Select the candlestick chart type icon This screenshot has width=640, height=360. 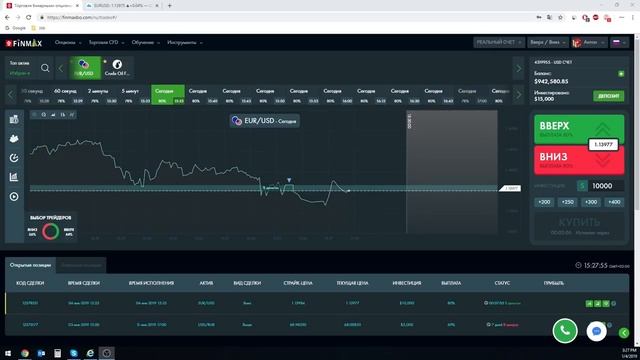62,115
